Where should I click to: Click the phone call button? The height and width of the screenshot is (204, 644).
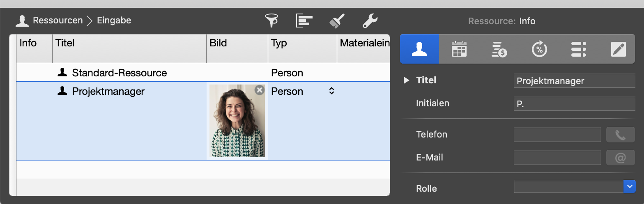click(620, 135)
